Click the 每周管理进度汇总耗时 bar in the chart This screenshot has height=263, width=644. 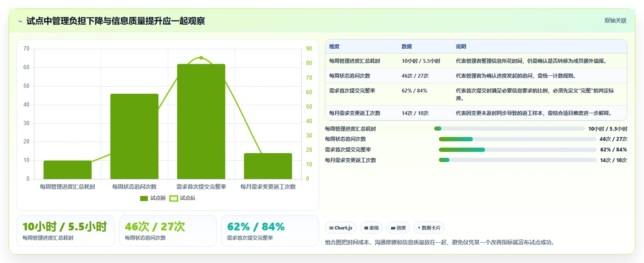(x=68, y=170)
